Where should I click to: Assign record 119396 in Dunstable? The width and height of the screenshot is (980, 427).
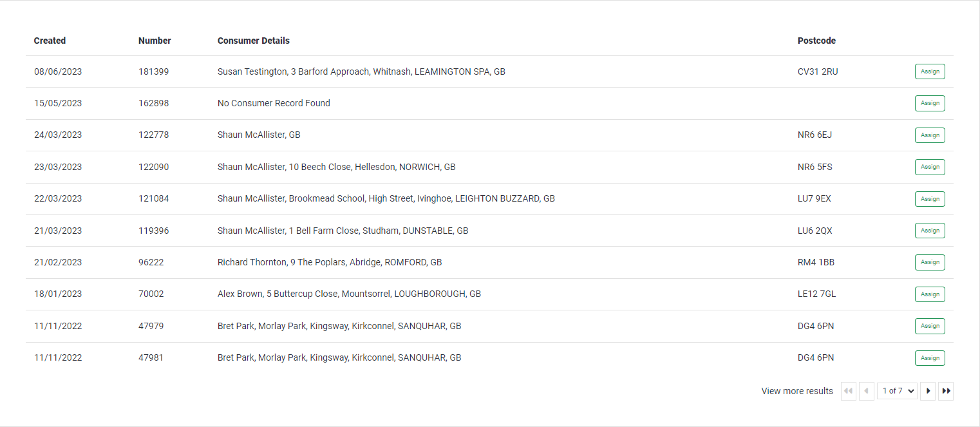[930, 231]
